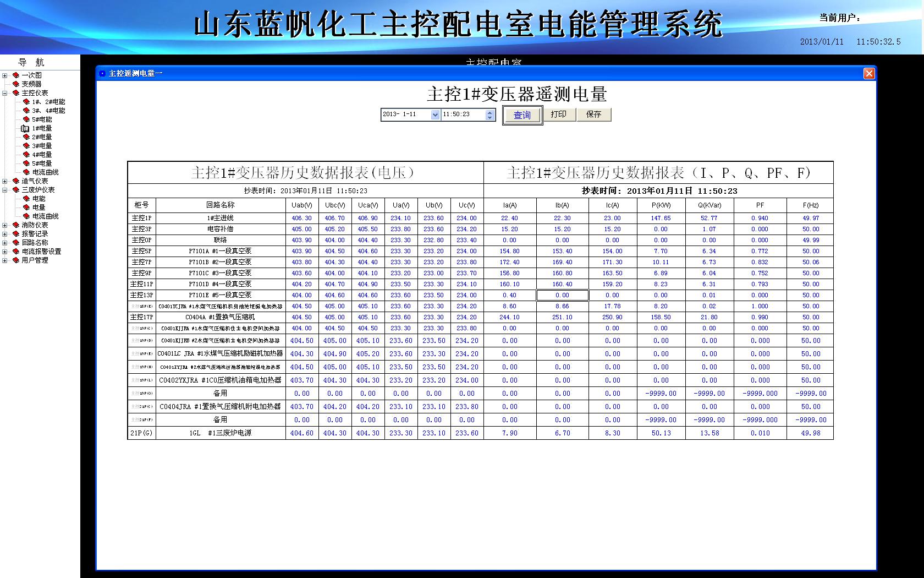Image resolution: width=924 pixels, height=578 pixels.
Task: Click the book icon beside 变频器
Action: click(16, 84)
